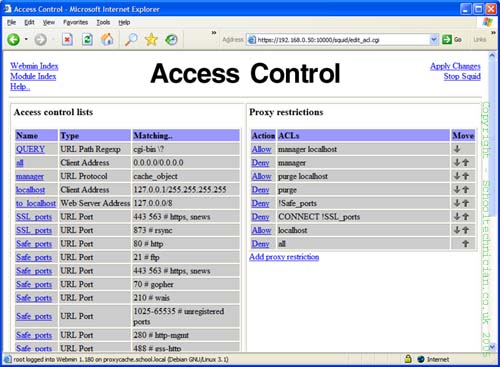Click the padlock security icon in status bar

tap(408, 359)
